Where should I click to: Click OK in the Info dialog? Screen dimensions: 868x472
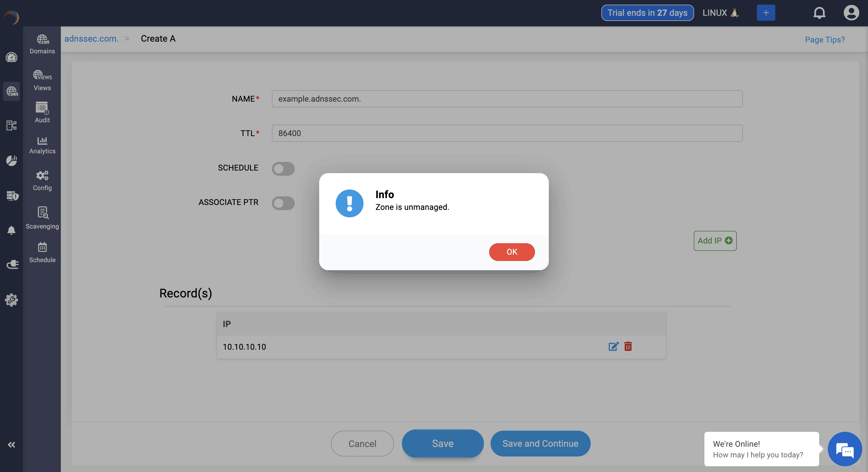point(511,252)
